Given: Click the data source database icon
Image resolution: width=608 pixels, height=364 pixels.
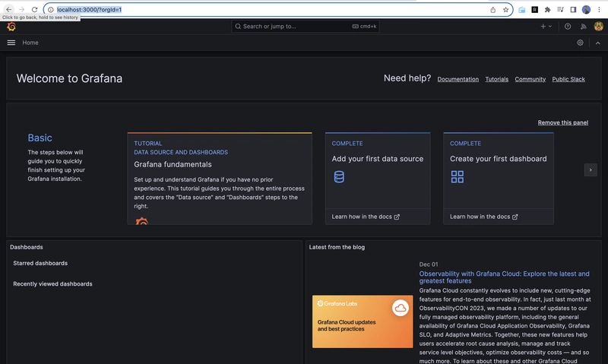Looking at the screenshot, I should [x=339, y=177].
